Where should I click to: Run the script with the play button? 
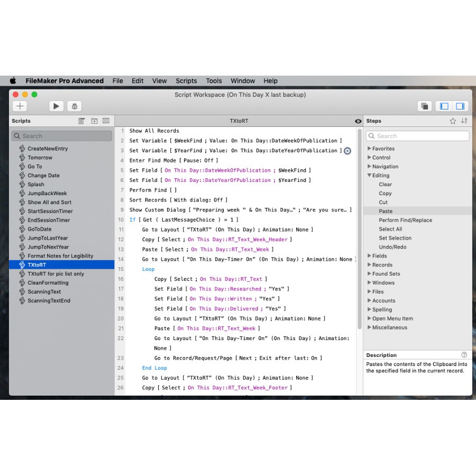[x=56, y=106]
